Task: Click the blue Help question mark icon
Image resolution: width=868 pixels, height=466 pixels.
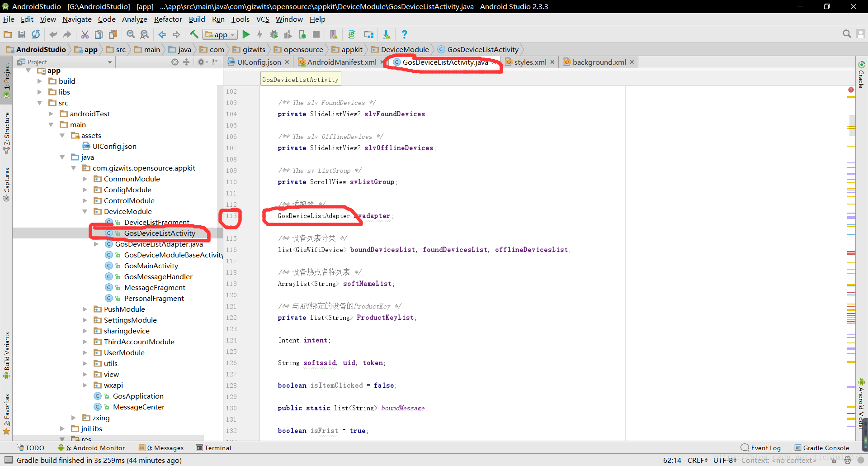Action: coord(404,34)
